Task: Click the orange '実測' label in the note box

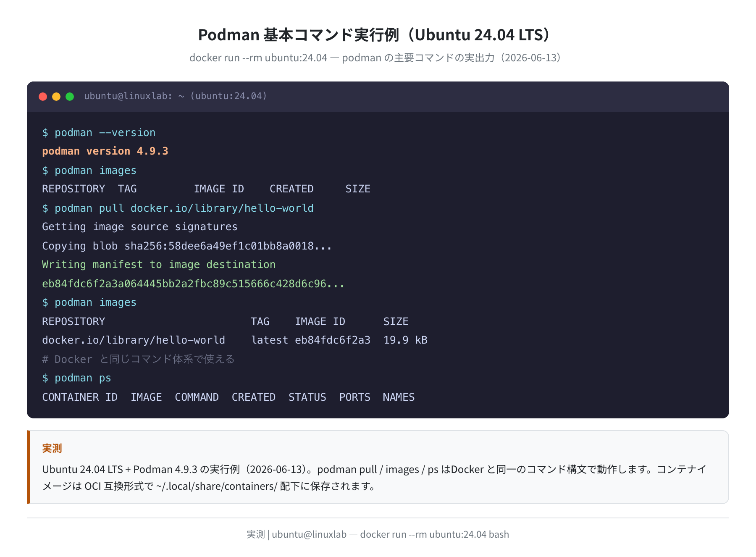Action: coord(52,449)
